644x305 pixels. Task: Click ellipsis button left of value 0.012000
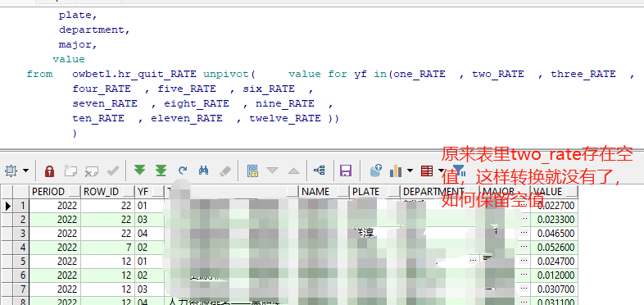524,275
